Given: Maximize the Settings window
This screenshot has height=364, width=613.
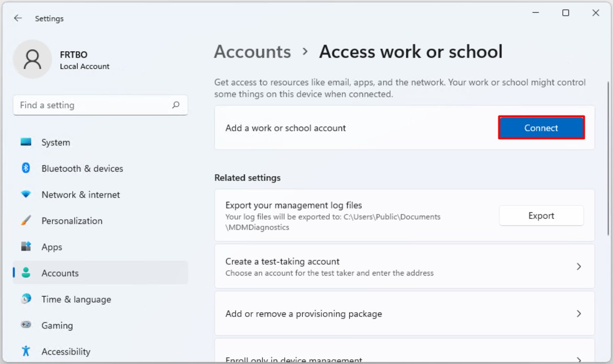Looking at the screenshot, I should coord(566,13).
